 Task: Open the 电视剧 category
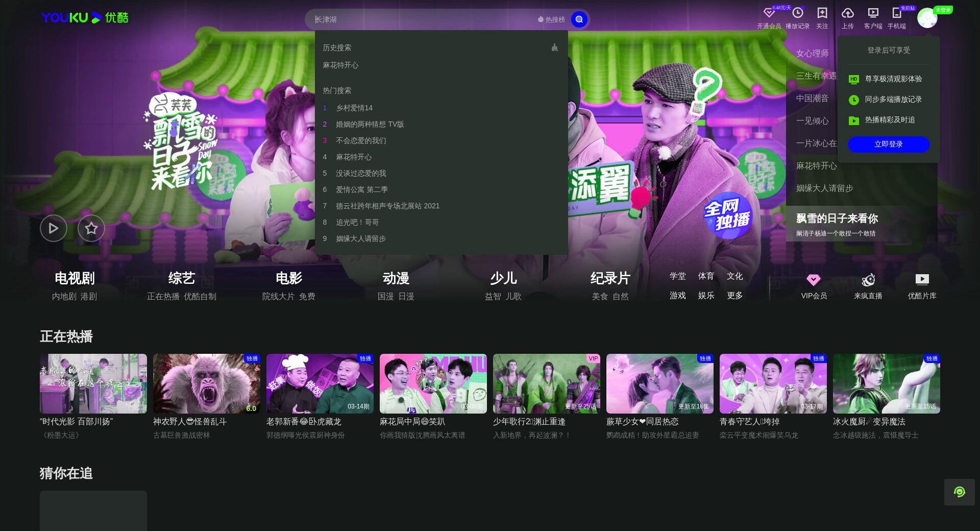pos(75,278)
